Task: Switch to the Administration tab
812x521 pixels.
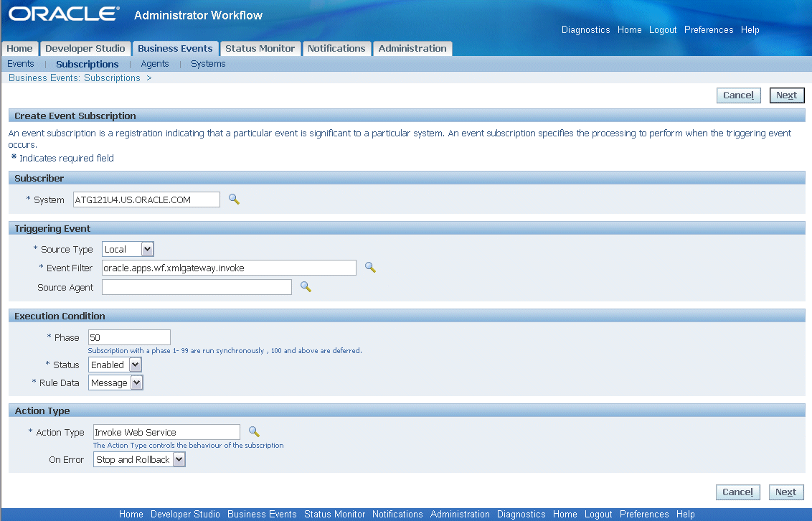Action: coord(412,48)
